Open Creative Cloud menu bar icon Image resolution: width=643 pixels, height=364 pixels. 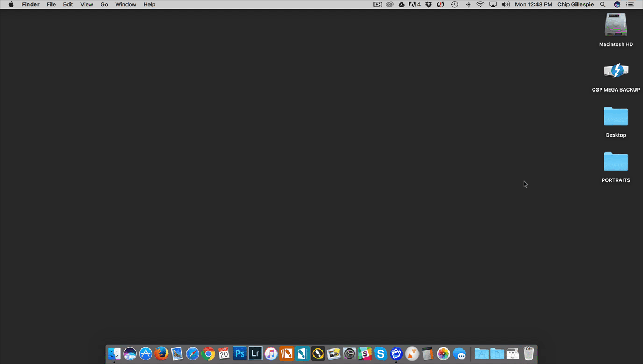click(x=390, y=4)
